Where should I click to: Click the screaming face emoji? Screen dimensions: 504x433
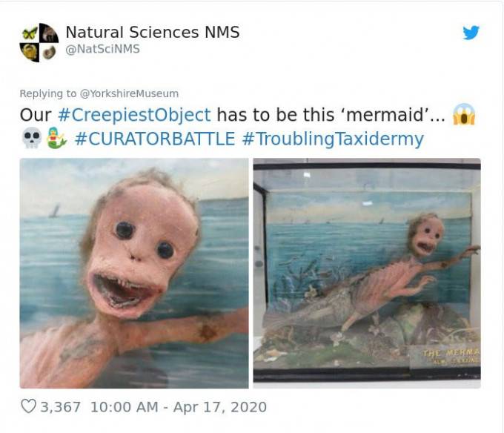(x=464, y=114)
